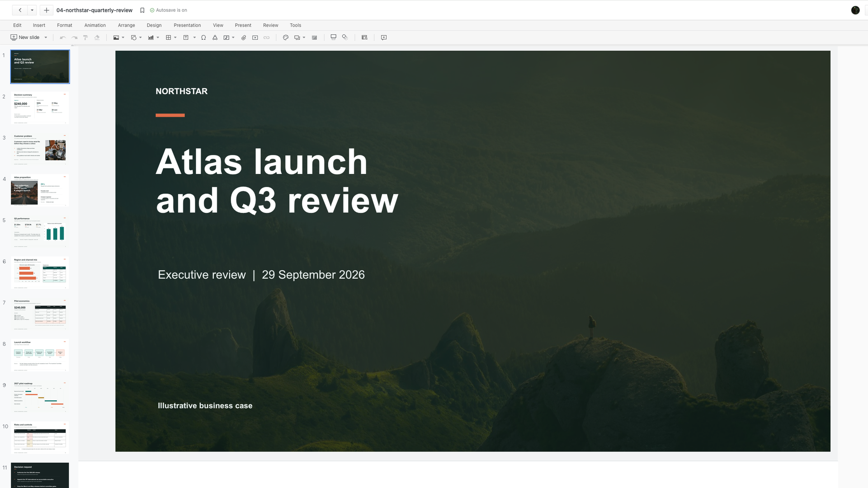Viewport: 868px width, 488px height.
Task: Click the Undo icon
Action: [63, 38]
